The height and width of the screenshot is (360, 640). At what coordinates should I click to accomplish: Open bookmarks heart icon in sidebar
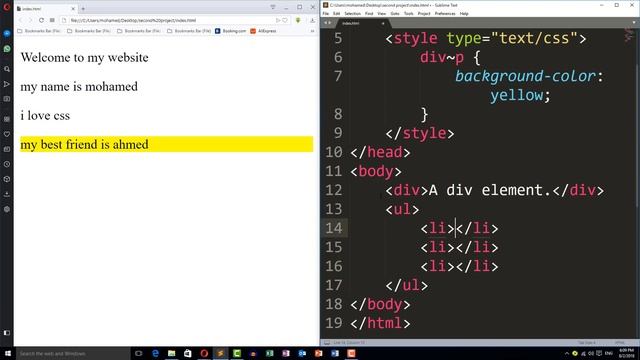(x=7, y=134)
